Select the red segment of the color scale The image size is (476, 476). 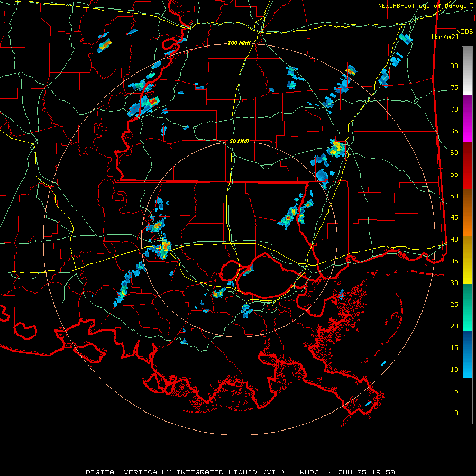tap(467, 166)
